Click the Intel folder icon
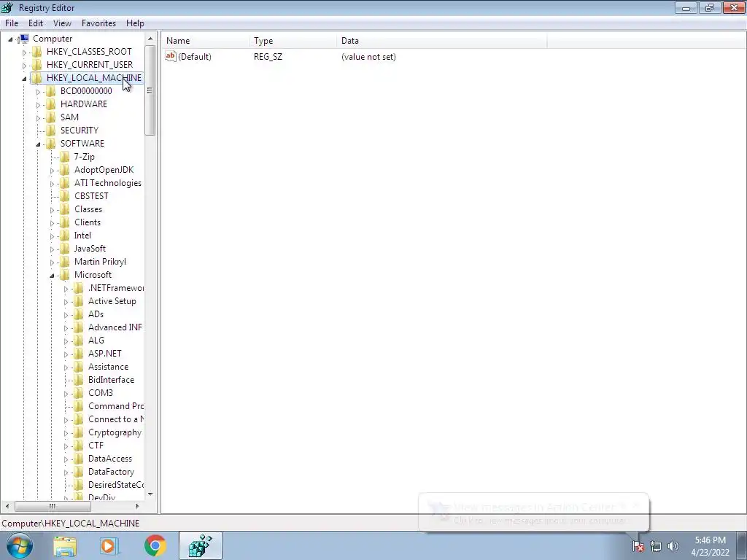 tap(65, 236)
